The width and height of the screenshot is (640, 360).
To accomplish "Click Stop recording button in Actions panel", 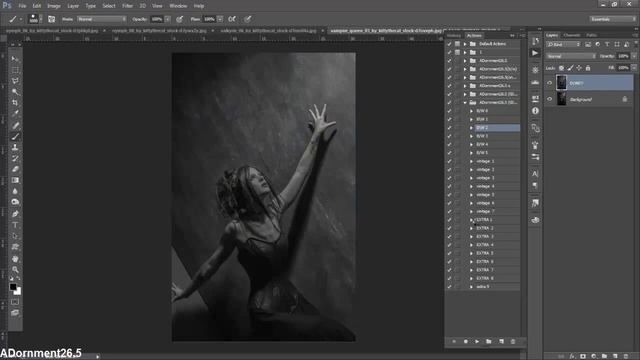I will [x=454, y=342].
